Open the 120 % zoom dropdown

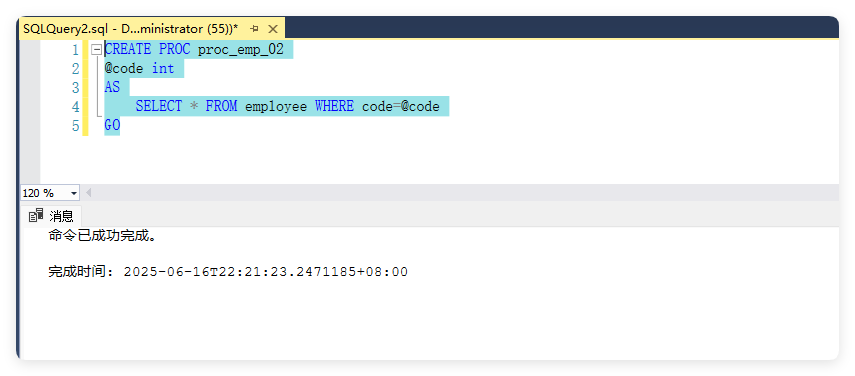click(x=74, y=193)
